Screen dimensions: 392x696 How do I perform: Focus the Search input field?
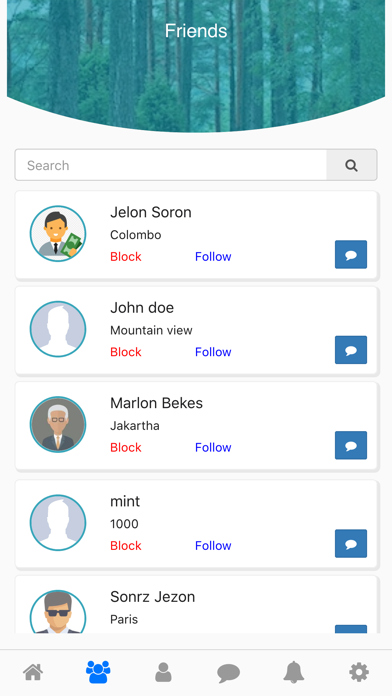point(171,165)
